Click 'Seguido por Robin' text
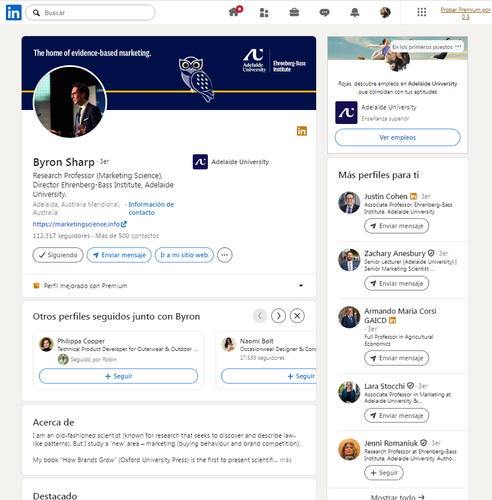The width and height of the screenshot is (492, 500). [x=94, y=359]
